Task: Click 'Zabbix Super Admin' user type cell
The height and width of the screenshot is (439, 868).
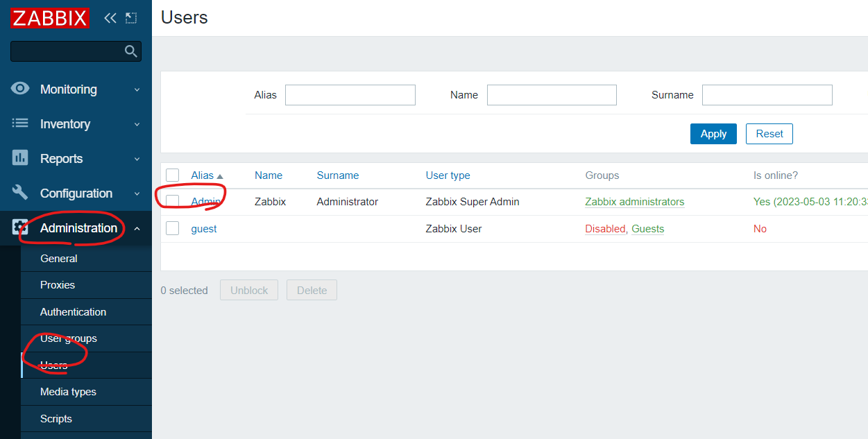Action: coord(473,202)
